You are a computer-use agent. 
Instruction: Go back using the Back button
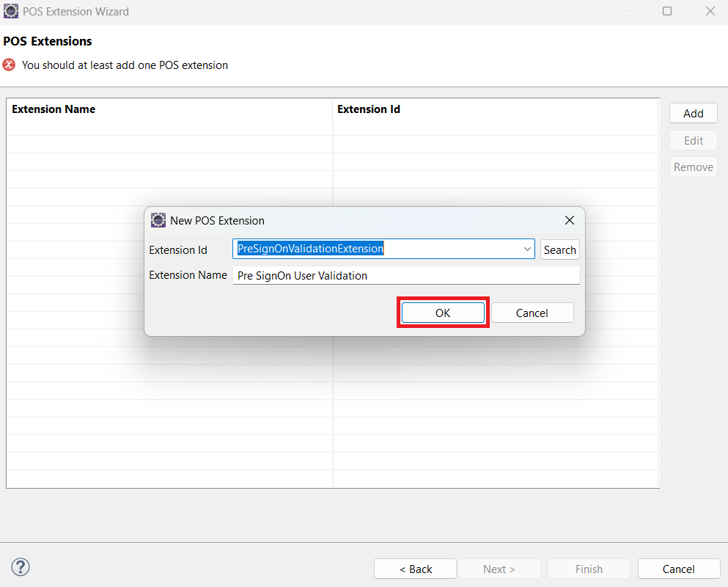point(415,568)
